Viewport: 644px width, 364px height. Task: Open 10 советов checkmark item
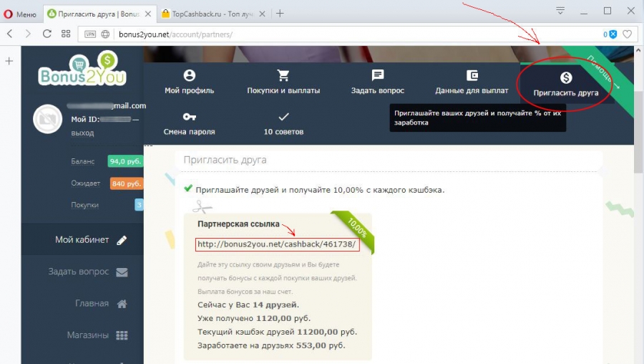pos(283,123)
